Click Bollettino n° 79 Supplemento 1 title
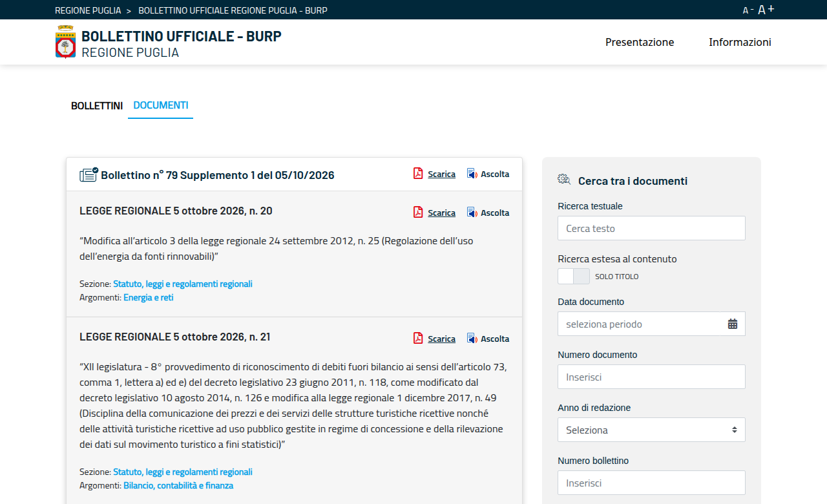Viewport: 827px width, 504px height. 218,175
